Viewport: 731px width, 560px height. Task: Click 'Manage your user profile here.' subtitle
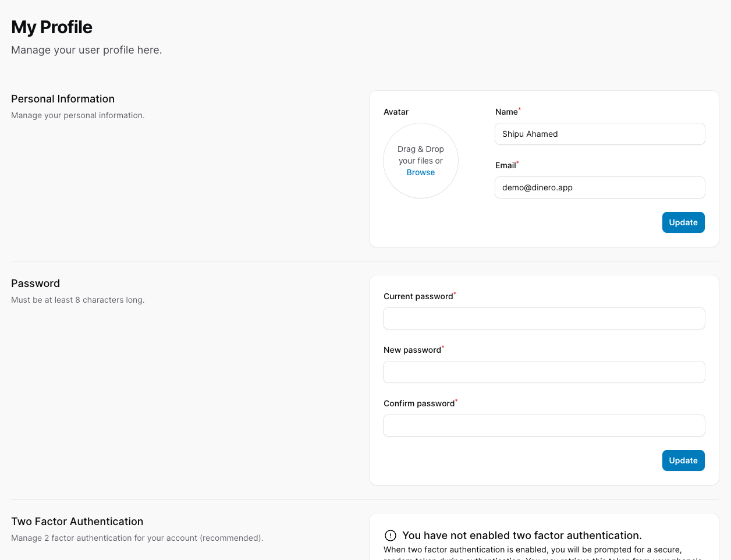coord(87,50)
